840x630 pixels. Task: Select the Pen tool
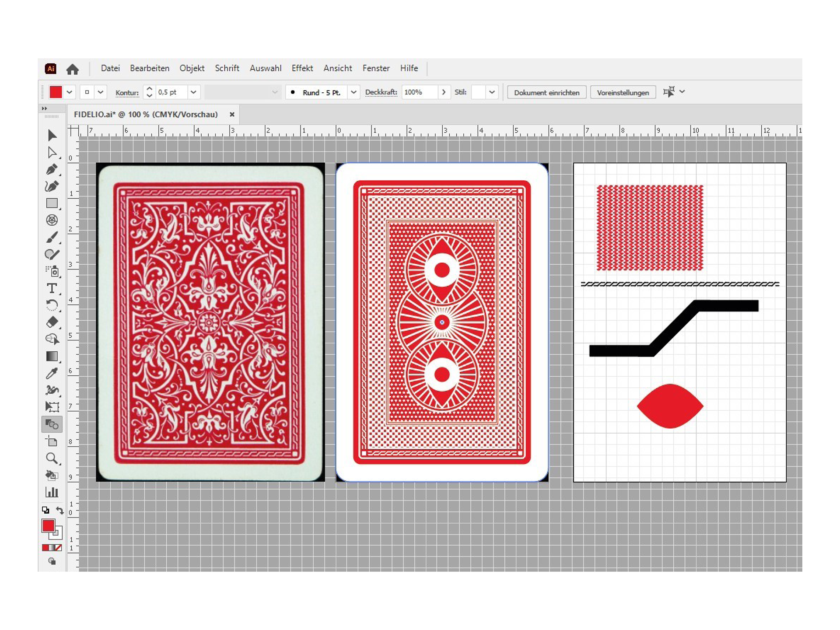pyautogui.click(x=52, y=169)
